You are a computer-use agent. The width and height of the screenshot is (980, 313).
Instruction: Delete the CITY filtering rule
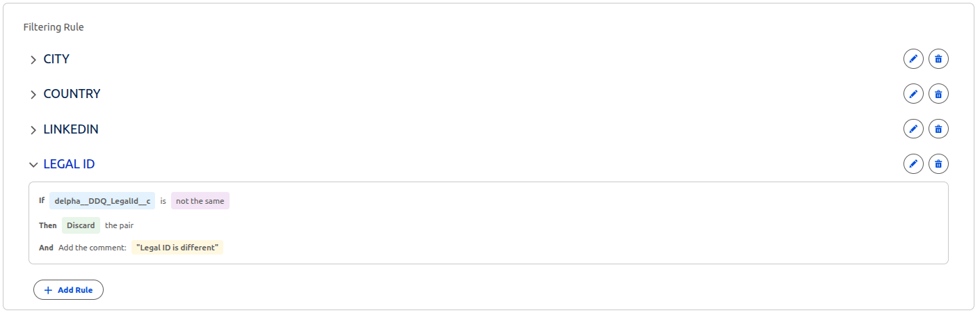point(938,59)
